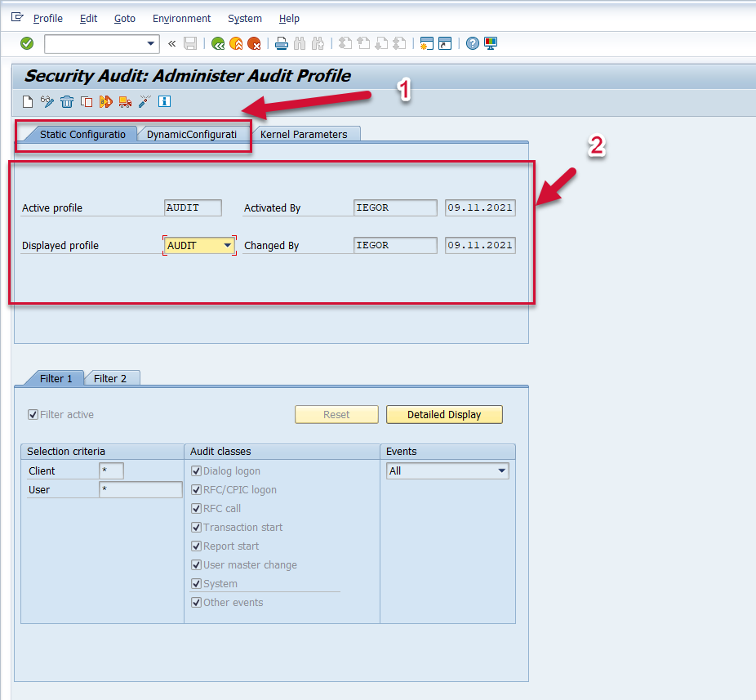Expand the Events dropdown showing All
Viewport: 756px width, 700px height.
[501, 471]
